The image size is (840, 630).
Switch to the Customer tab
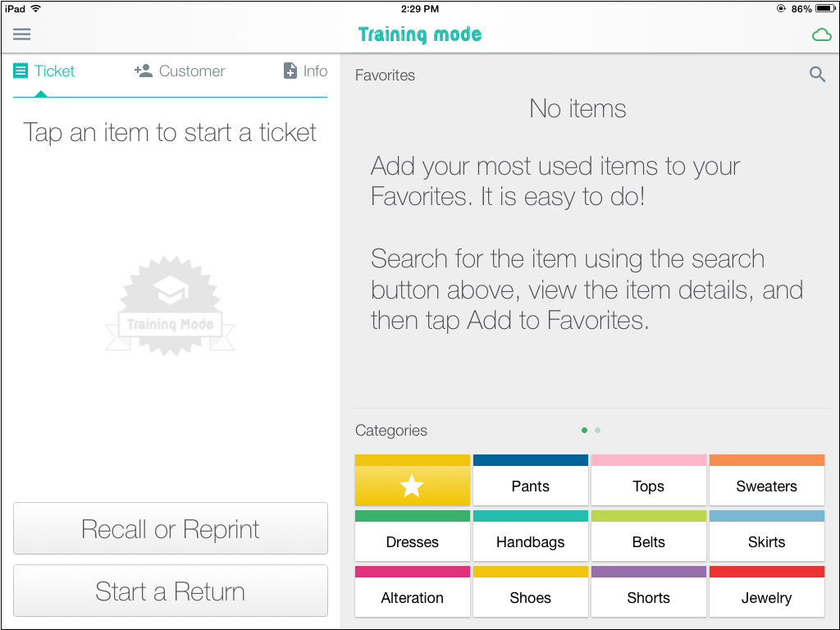pyautogui.click(x=180, y=71)
